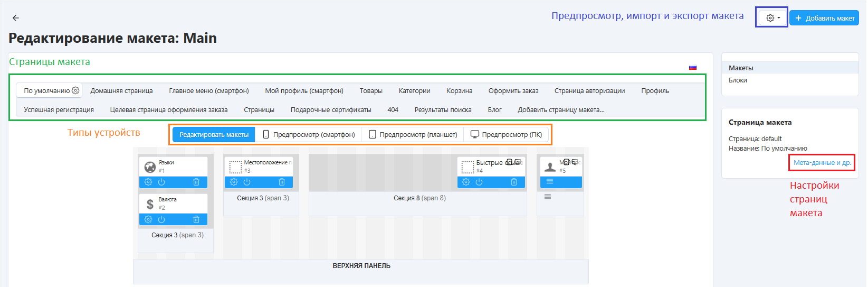Open settings of the Местоположение block
The image size is (868, 287).
point(234,182)
